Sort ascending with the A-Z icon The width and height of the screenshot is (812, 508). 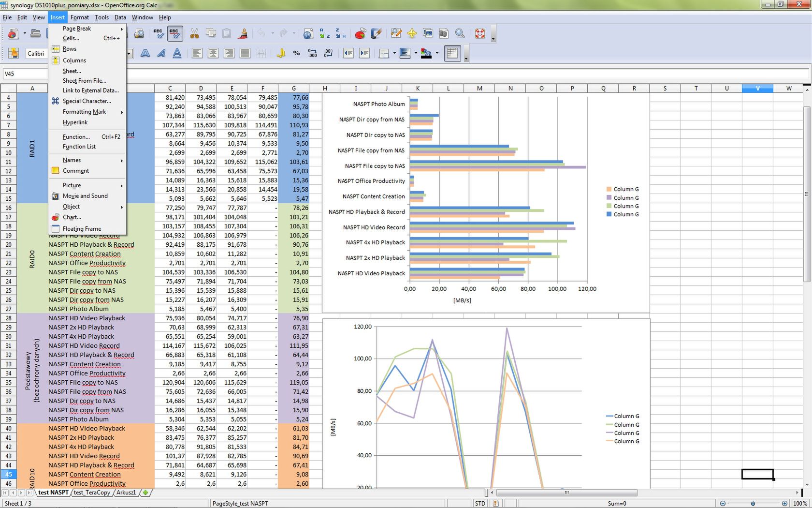(x=324, y=33)
